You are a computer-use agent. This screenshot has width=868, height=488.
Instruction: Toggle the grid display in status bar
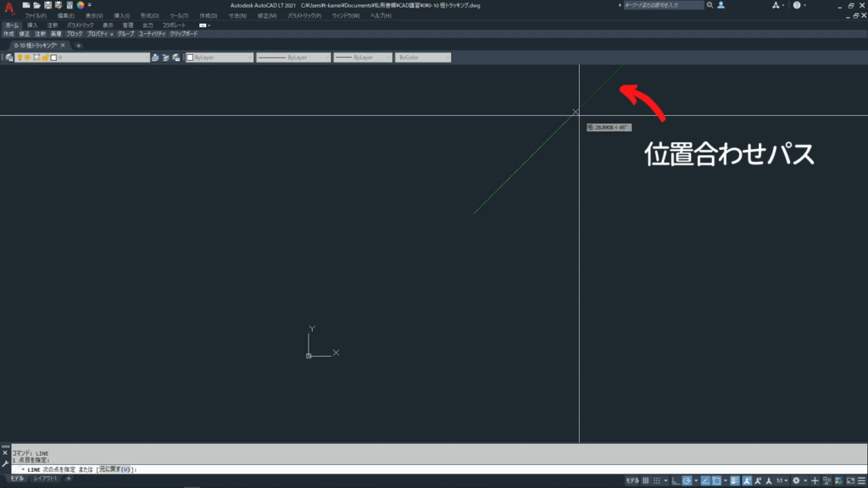(647, 480)
